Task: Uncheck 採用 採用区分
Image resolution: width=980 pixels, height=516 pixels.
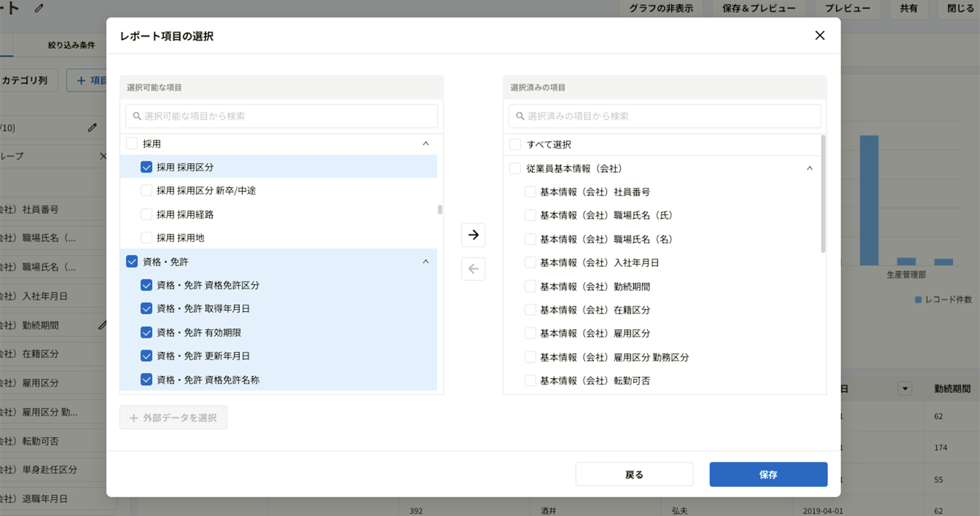Action: [x=146, y=167]
